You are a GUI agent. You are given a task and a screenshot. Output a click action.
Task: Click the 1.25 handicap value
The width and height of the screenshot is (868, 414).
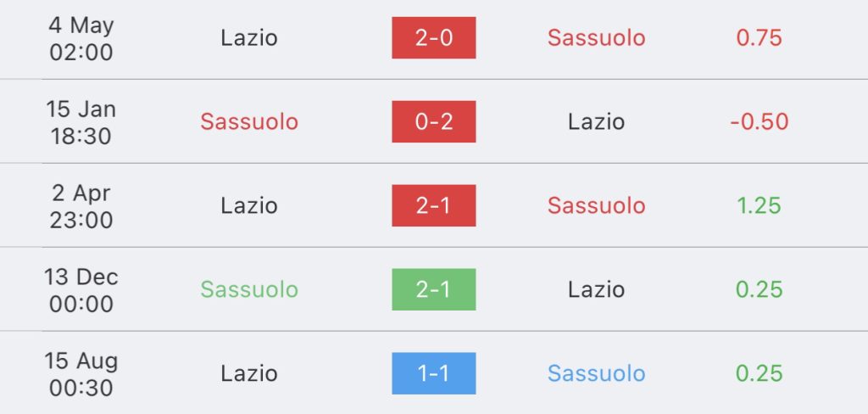click(759, 205)
